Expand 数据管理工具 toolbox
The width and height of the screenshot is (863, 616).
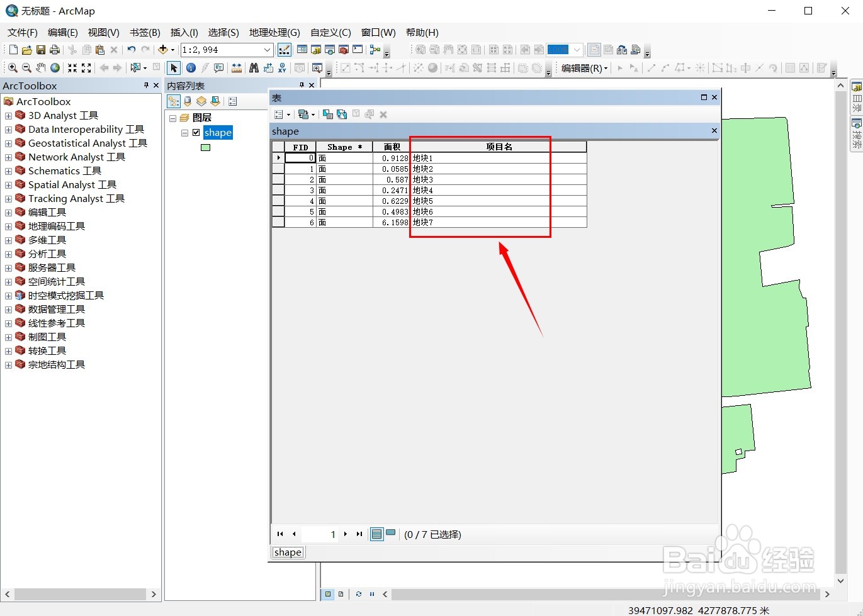pos(8,310)
